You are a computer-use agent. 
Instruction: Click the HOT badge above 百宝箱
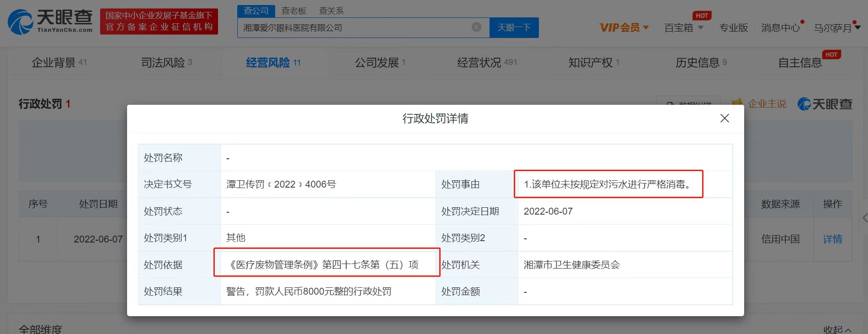701,16
